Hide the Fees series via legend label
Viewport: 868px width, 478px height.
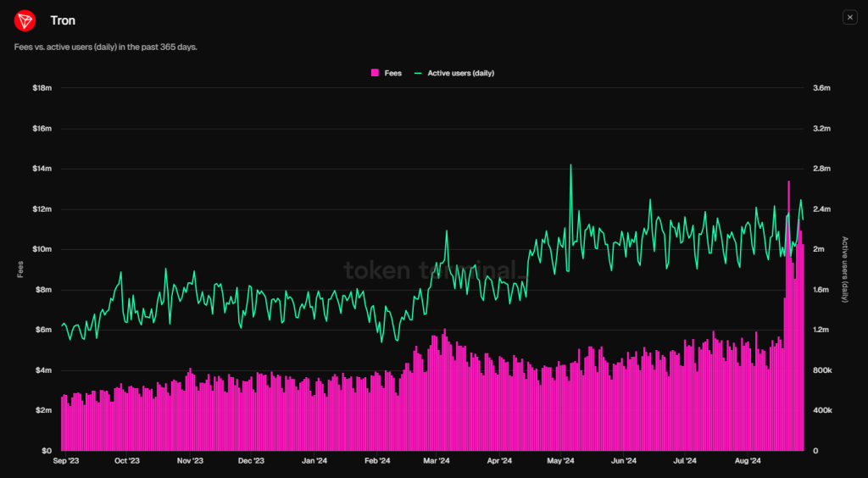pos(393,74)
